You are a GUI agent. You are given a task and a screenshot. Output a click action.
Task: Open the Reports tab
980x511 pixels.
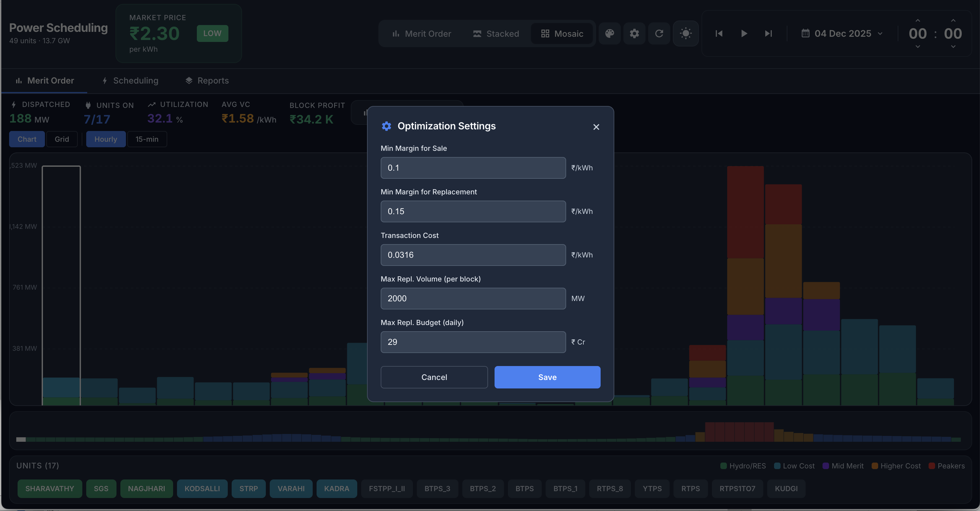(x=207, y=81)
